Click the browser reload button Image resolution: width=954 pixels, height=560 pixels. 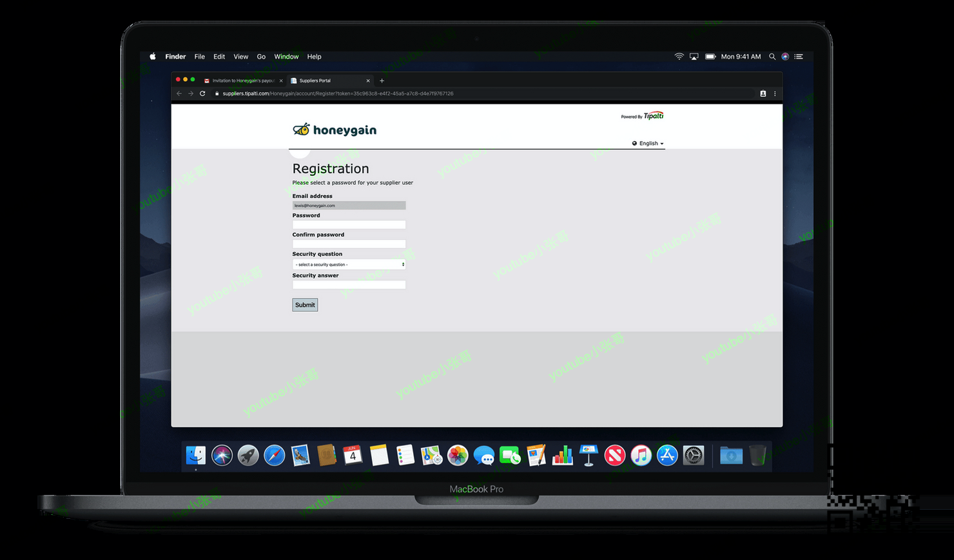(x=202, y=93)
